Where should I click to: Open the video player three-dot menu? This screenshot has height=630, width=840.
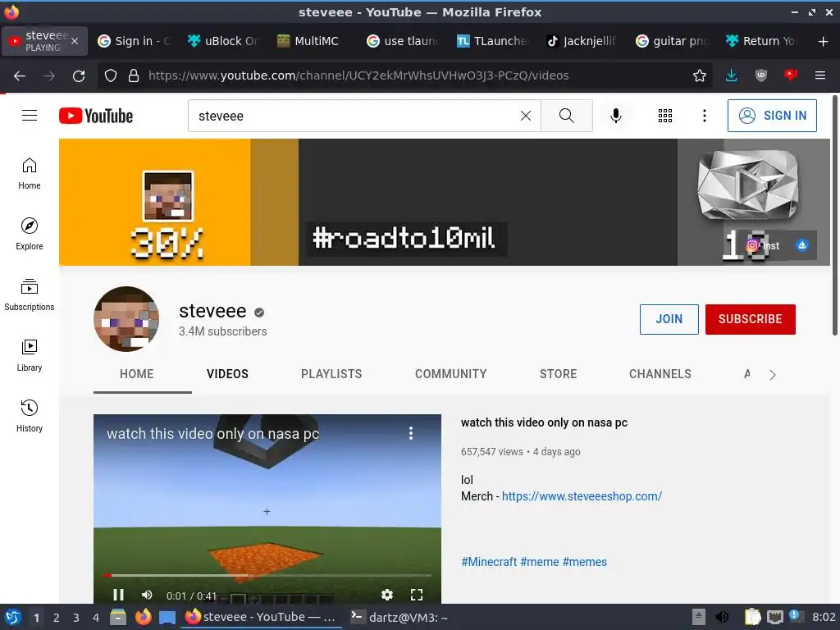(411, 433)
